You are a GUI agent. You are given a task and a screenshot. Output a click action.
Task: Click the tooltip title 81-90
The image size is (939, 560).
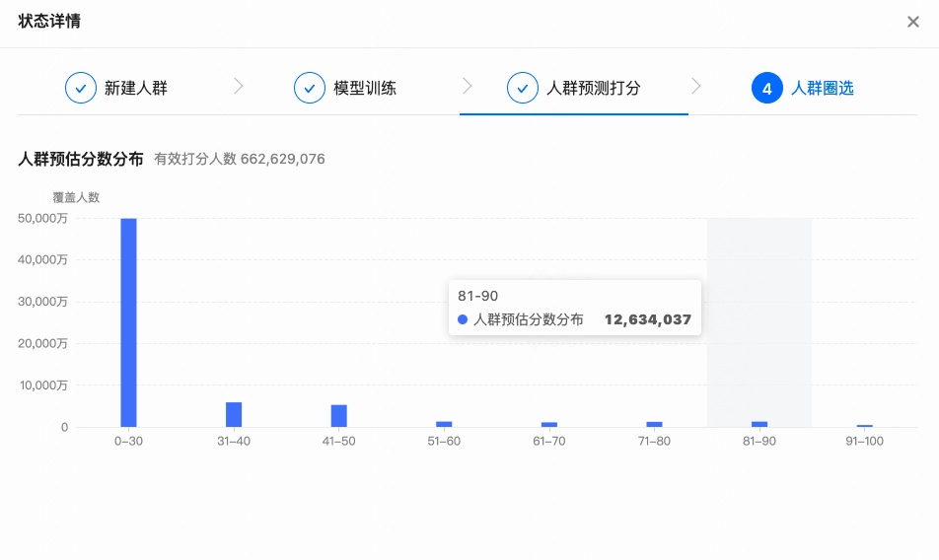tap(477, 296)
